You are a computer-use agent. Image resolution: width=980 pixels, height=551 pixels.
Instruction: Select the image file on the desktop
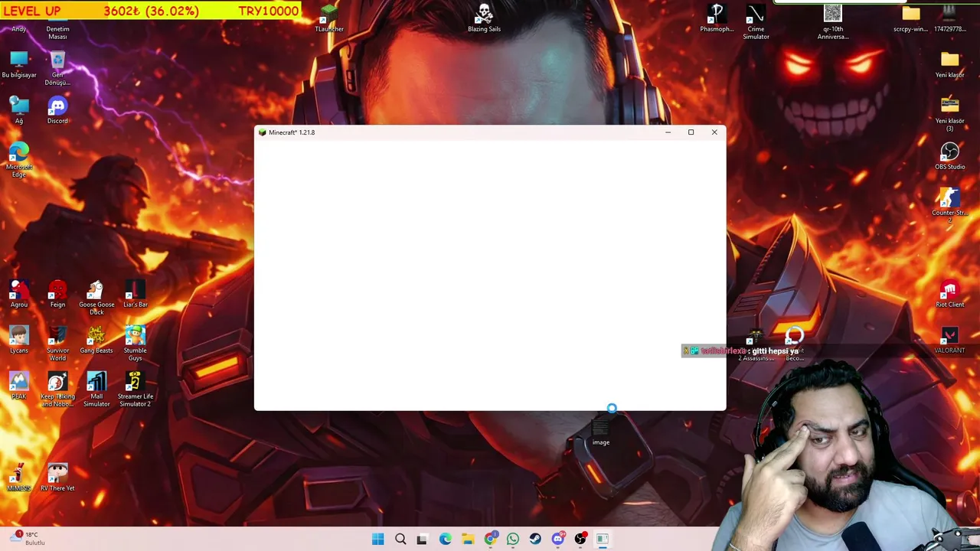(601, 433)
